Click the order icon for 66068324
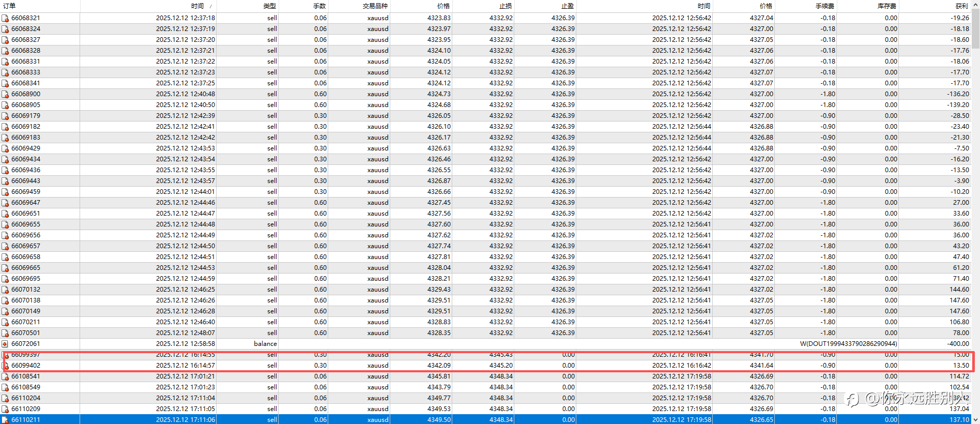 point(5,29)
